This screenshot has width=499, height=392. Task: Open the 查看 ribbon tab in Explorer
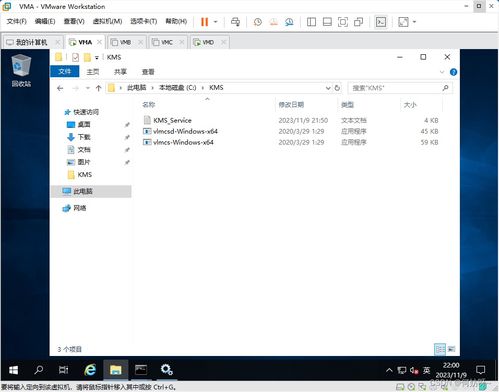click(x=148, y=72)
